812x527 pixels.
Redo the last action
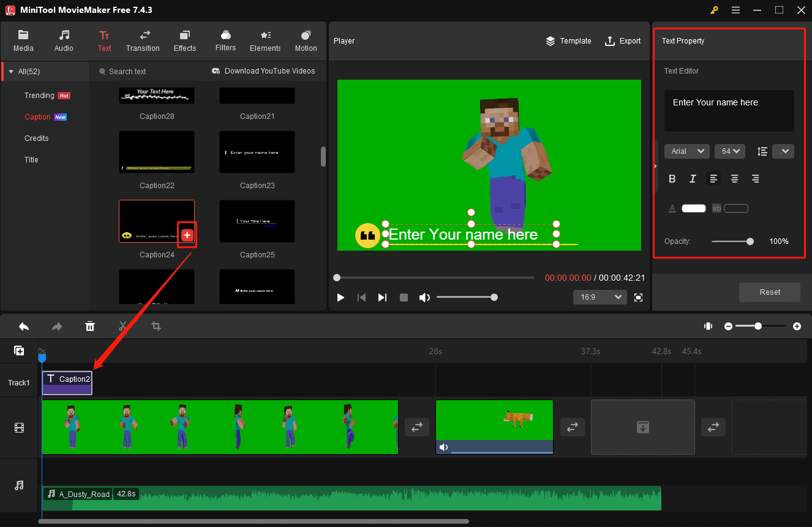coord(57,327)
